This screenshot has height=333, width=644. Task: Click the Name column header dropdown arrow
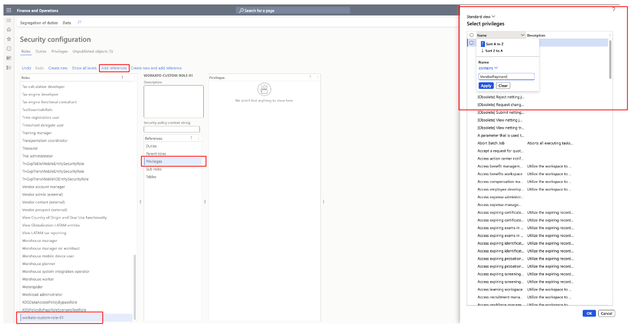pyautogui.click(x=522, y=35)
